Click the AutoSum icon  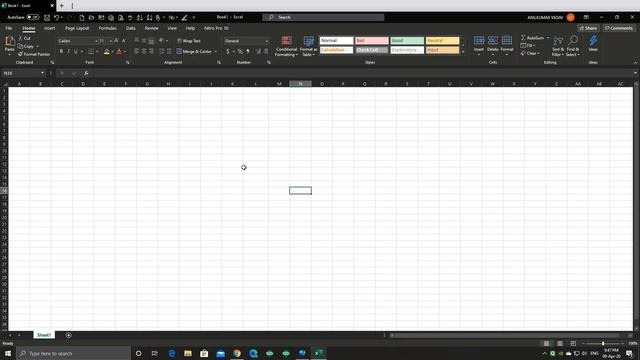(523, 38)
